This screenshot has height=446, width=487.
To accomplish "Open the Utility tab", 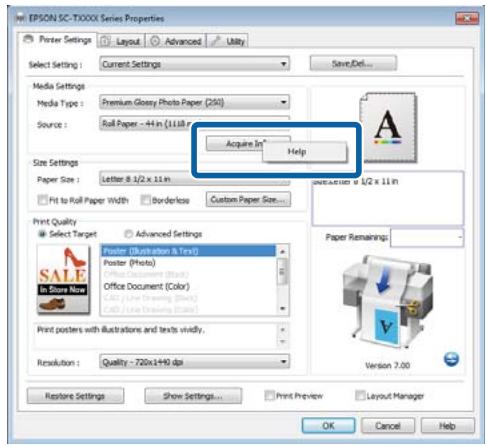I will click(228, 41).
